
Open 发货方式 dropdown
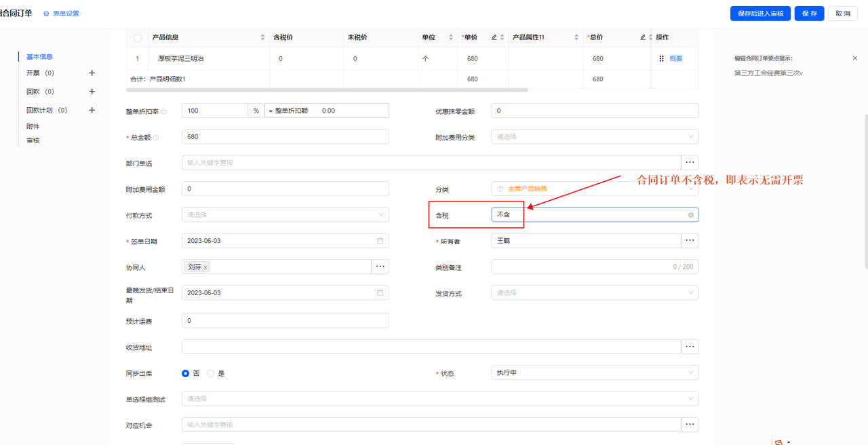click(595, 292)
